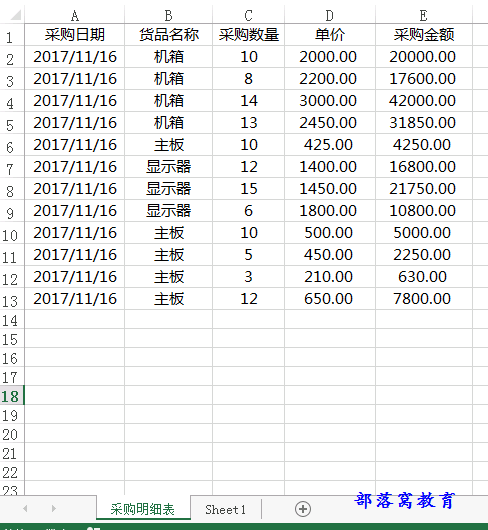
Task: Click the new sheet plus icon
Action: pos(302,509)
